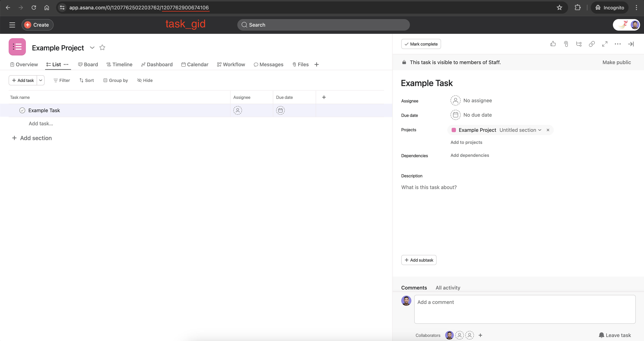Open the Group by menu

[115, 80]
